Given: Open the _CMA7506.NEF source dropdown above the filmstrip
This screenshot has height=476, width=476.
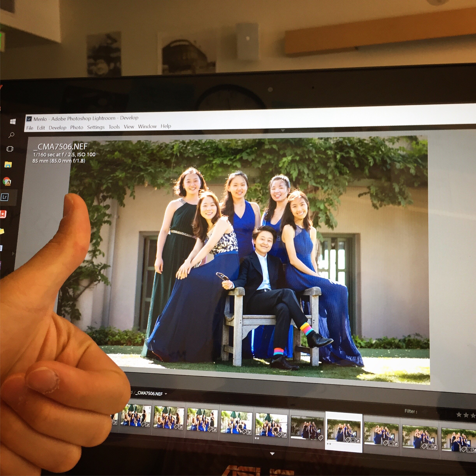Looking at the screenshot, I should point(151,393).
